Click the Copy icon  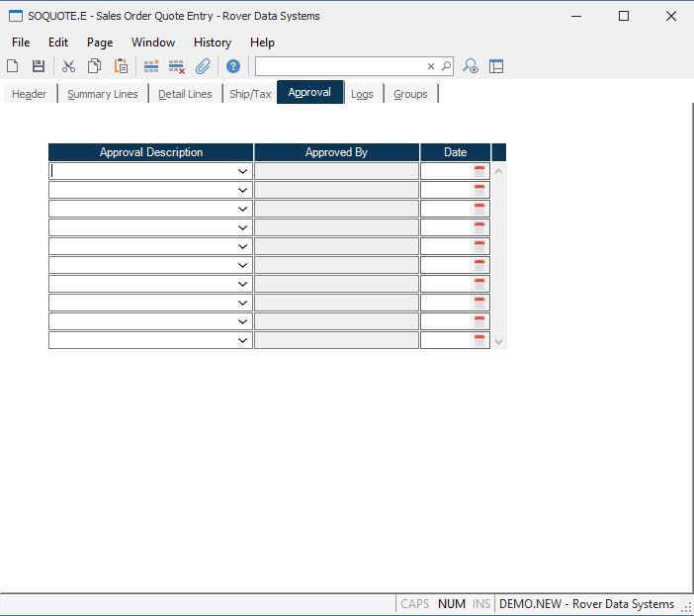coord(94,66)
